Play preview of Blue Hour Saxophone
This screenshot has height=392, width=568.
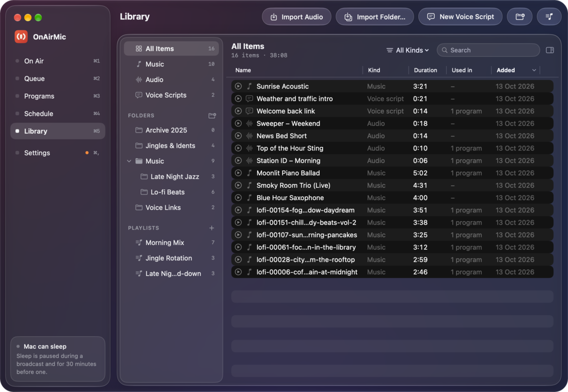(238, 198)
